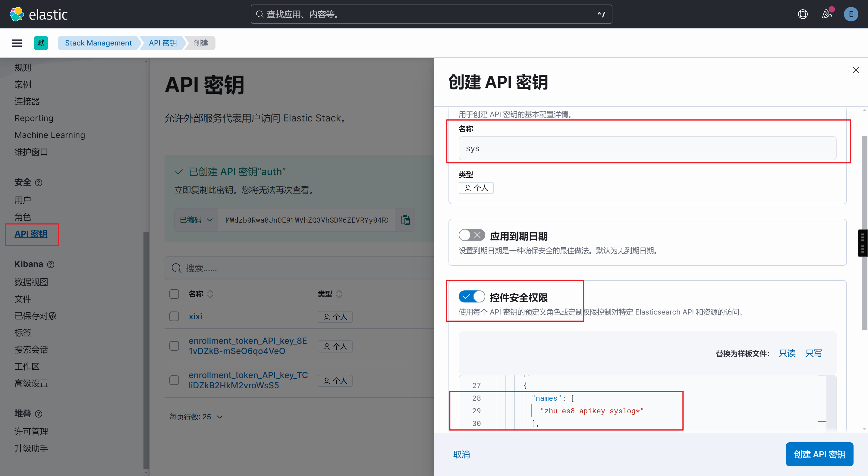
Task: Close the Create API key flyout
Action: tap(856, 70)
